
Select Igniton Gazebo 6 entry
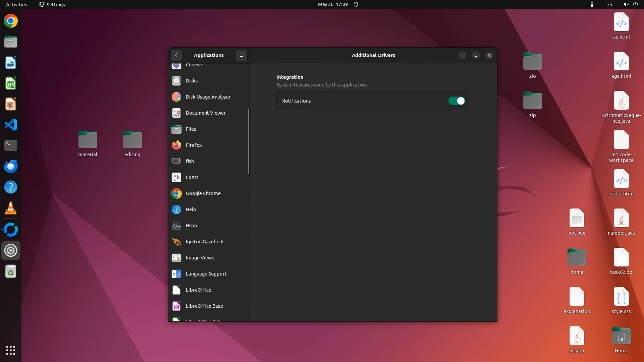coord(204,242)
